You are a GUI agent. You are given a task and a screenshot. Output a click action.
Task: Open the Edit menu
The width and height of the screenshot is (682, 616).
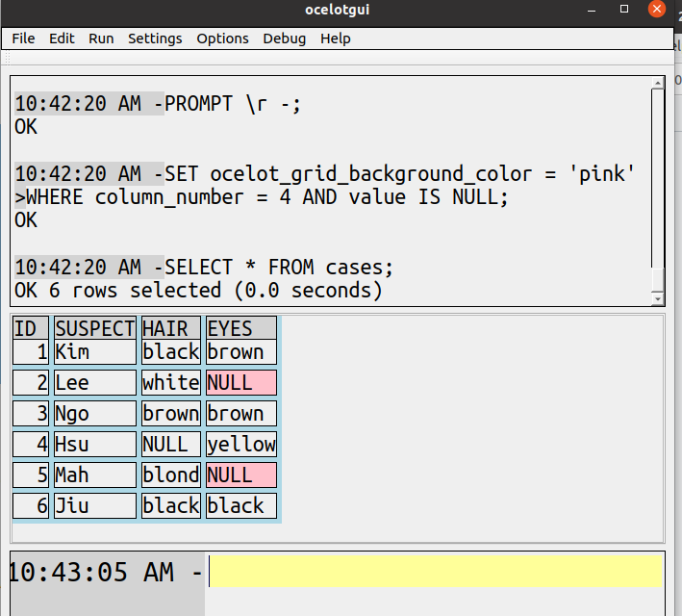pos(62,38)
